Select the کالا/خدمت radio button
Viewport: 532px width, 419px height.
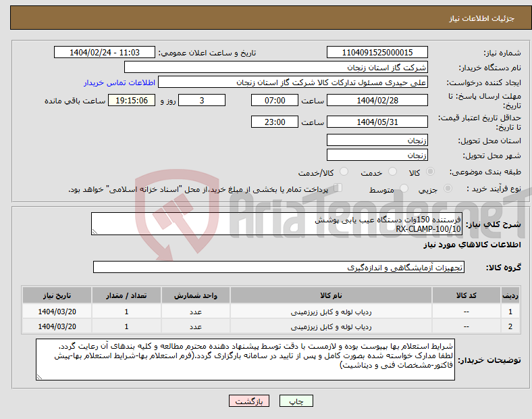pos(344,172)
